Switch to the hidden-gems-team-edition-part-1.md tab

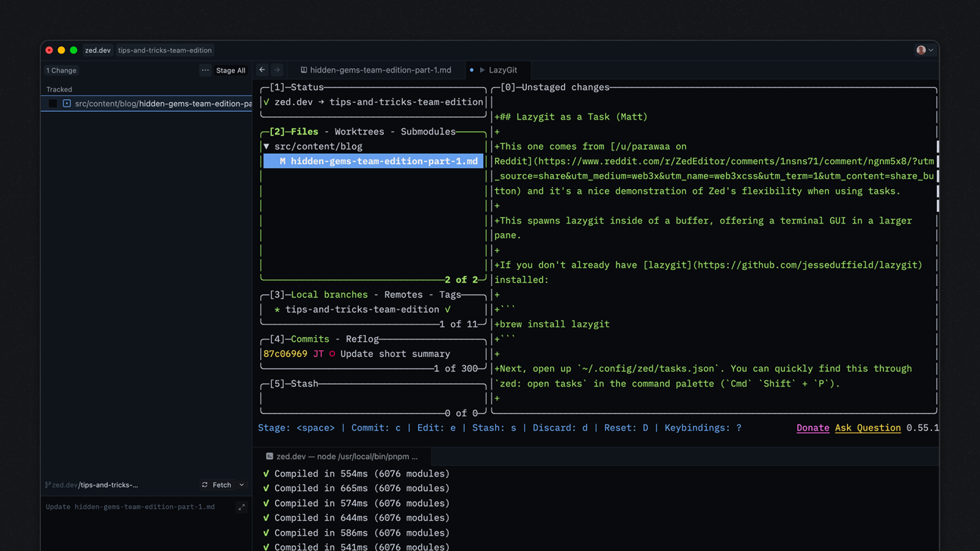point(380,70)
